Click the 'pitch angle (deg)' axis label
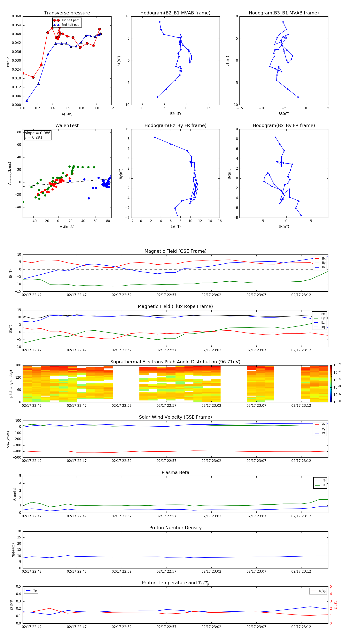The width and height of the screenshot is (351, 644). click(11, 384)
